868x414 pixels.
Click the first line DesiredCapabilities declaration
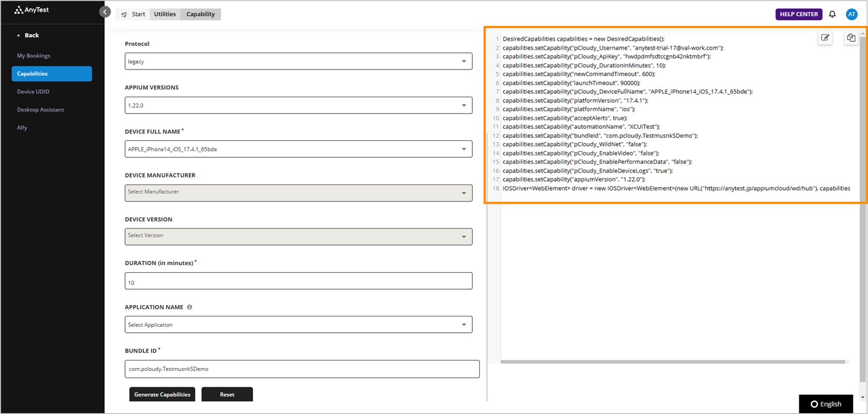[583, 39]
